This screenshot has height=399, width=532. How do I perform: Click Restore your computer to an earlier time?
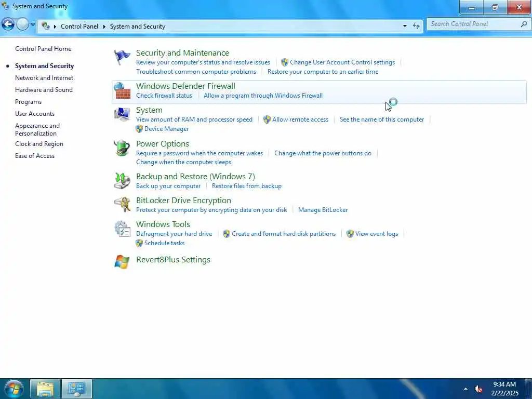pos(323,72)
